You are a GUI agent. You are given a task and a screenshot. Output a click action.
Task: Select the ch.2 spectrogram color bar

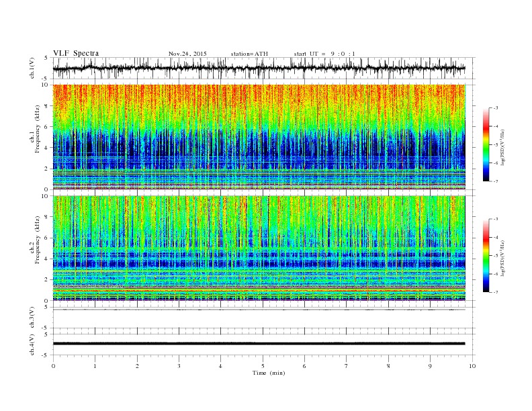click(x=486, y=256)
